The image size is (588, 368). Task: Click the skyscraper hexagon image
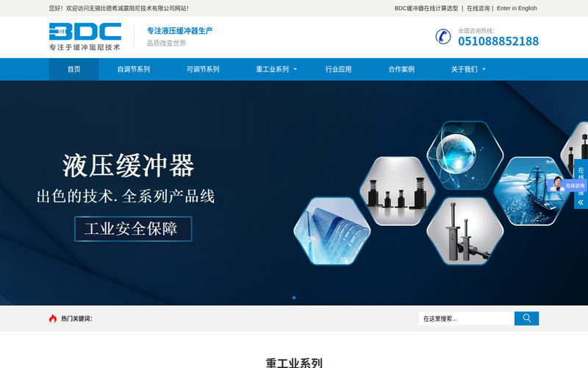click(332, 231)
